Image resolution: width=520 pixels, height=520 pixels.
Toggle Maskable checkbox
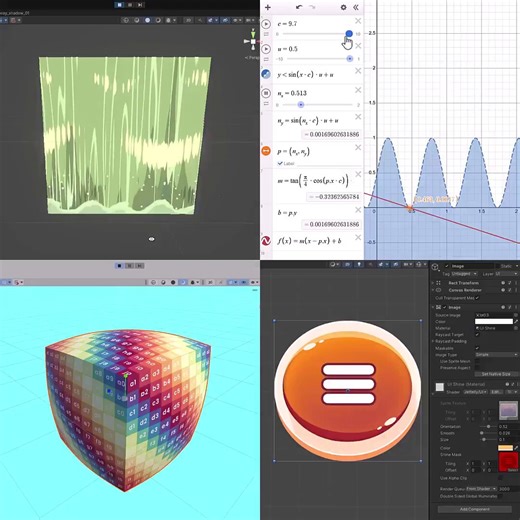pyautogui.click(x=477, y=348)
